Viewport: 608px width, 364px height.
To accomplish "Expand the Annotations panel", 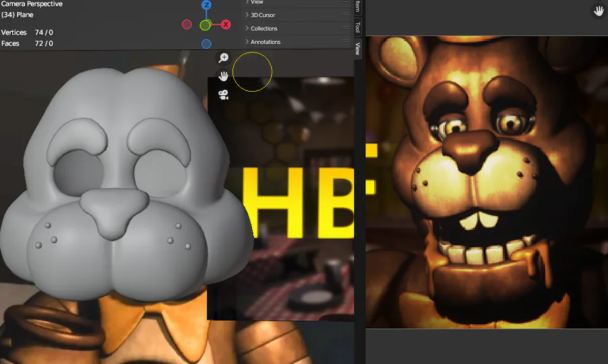I will point(298,41).
